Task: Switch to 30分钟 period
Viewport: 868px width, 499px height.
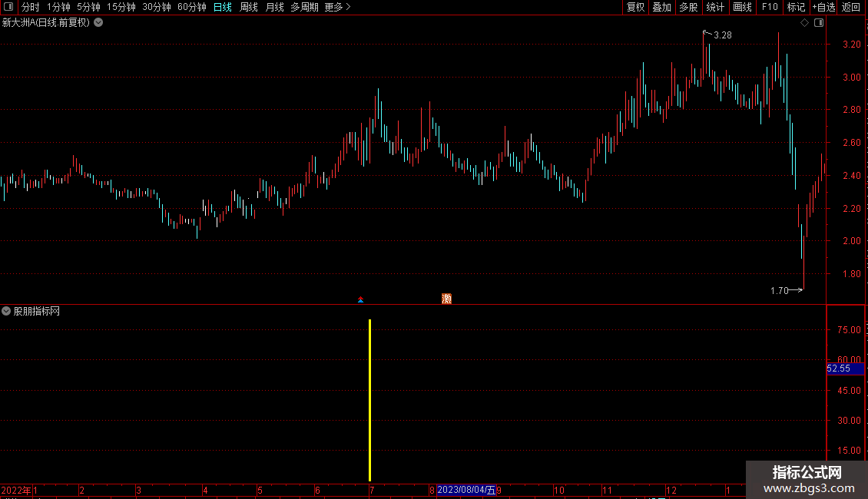Action: pos(157,7)
